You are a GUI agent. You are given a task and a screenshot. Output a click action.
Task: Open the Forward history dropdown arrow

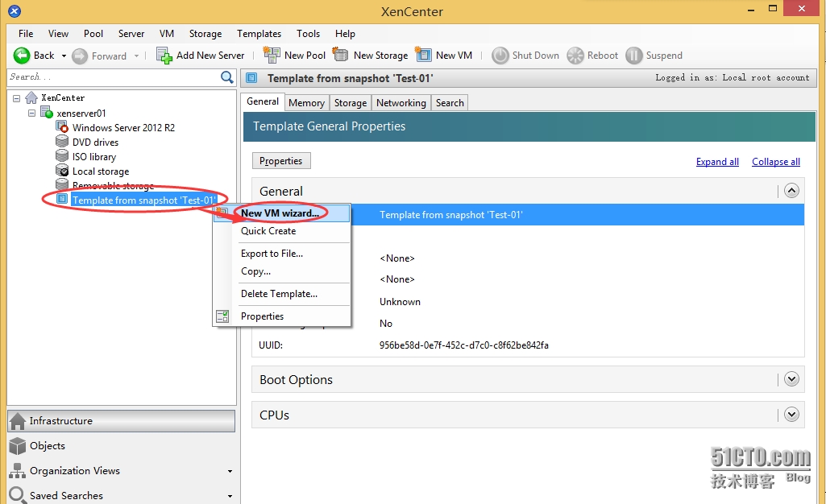[136, 56]
